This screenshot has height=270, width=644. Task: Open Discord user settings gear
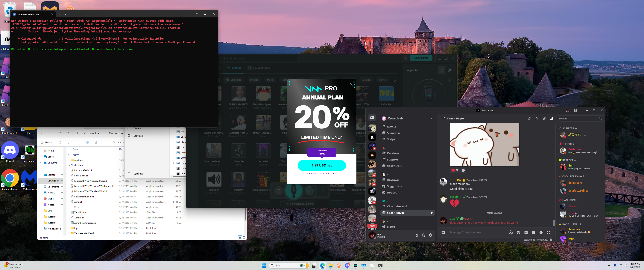pos(430,235)
